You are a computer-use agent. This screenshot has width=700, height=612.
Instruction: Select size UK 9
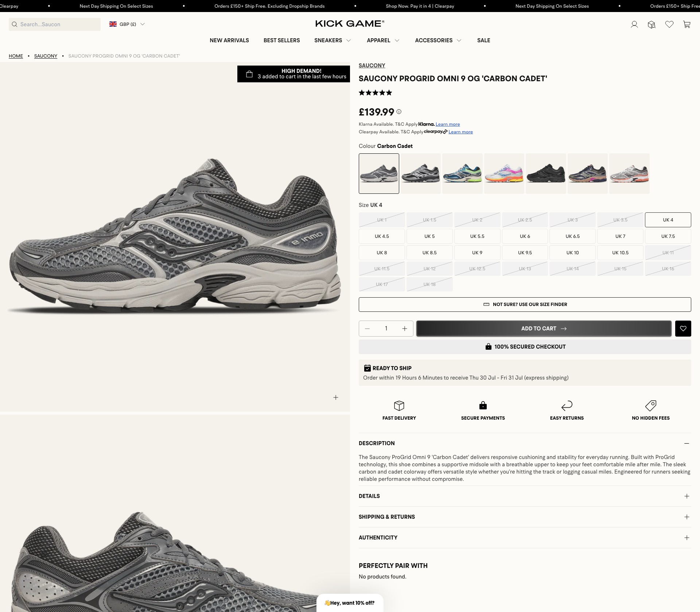(477, 252)
